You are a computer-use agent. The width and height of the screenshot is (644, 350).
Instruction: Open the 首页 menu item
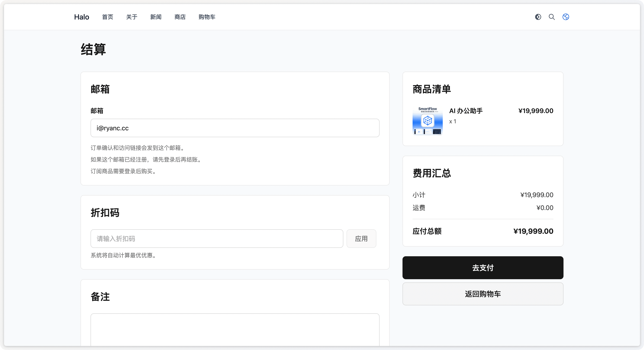[107, 17]
